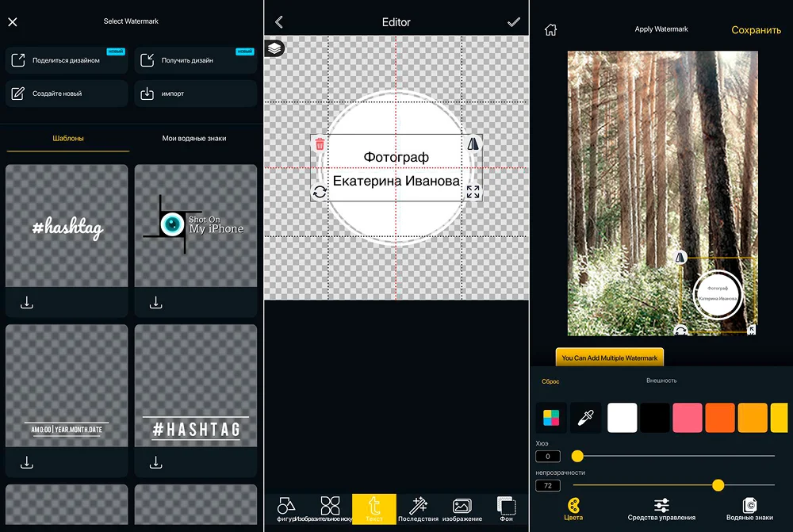
Task: Confirm edits with the Editor checkmark
Action: pos(513,22)
